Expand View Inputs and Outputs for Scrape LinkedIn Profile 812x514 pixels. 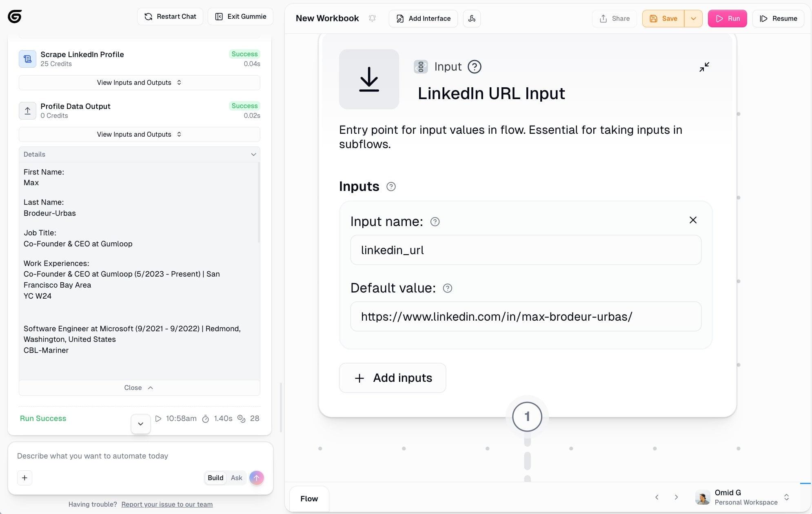coord(139,82)
